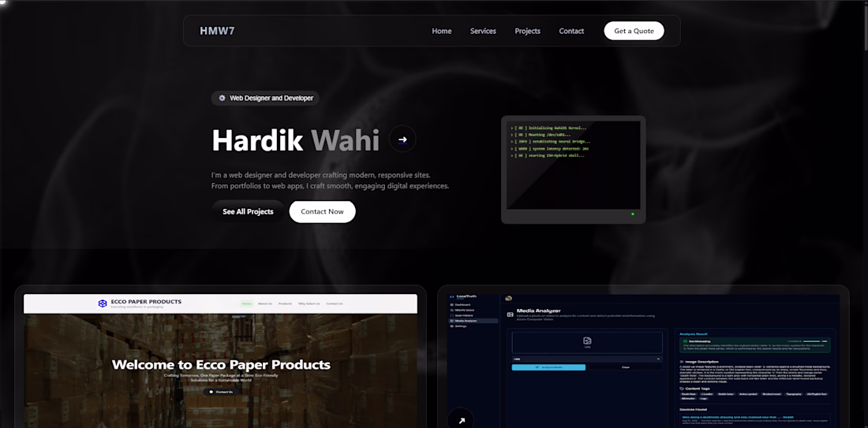
Task: Go to the Home nav link
Action: (442, 31)
